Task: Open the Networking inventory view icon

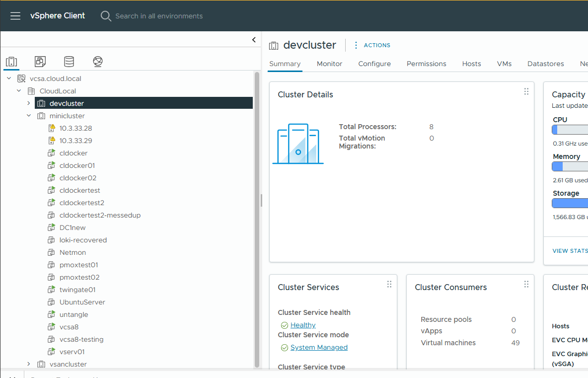Action: coord(98,62)
